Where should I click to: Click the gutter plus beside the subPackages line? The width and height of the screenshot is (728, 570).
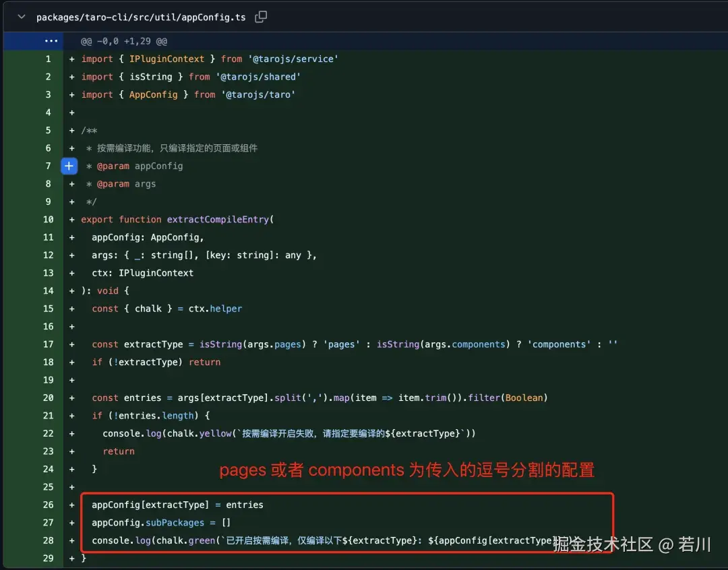(x=71, y=522)
